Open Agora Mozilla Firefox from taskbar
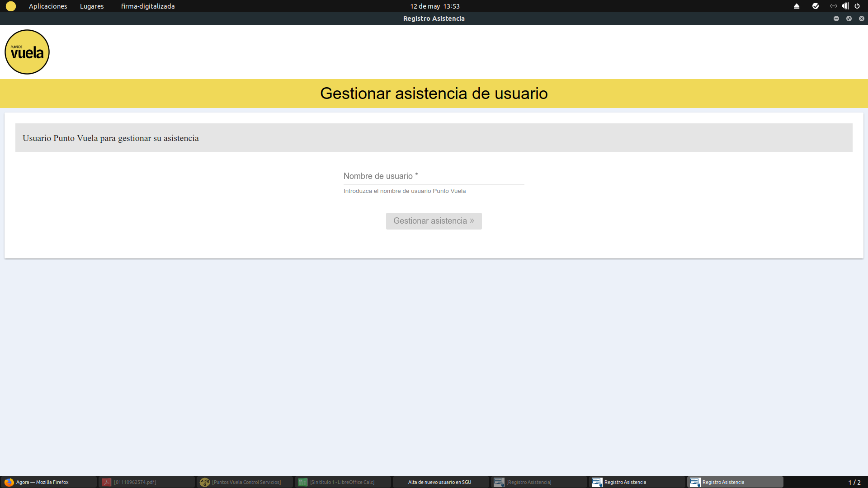Screen dimensions: 868x488 (x=42, y=482)
